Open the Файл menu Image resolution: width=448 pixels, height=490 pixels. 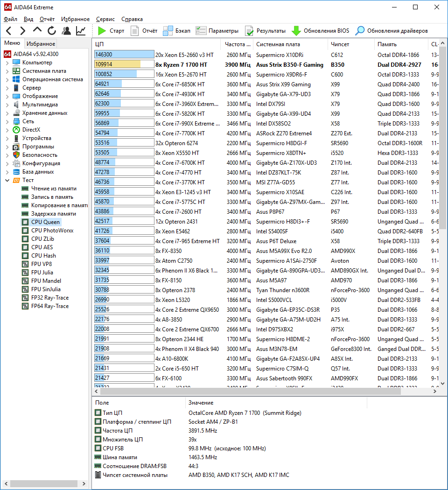[x=10, y=19]
